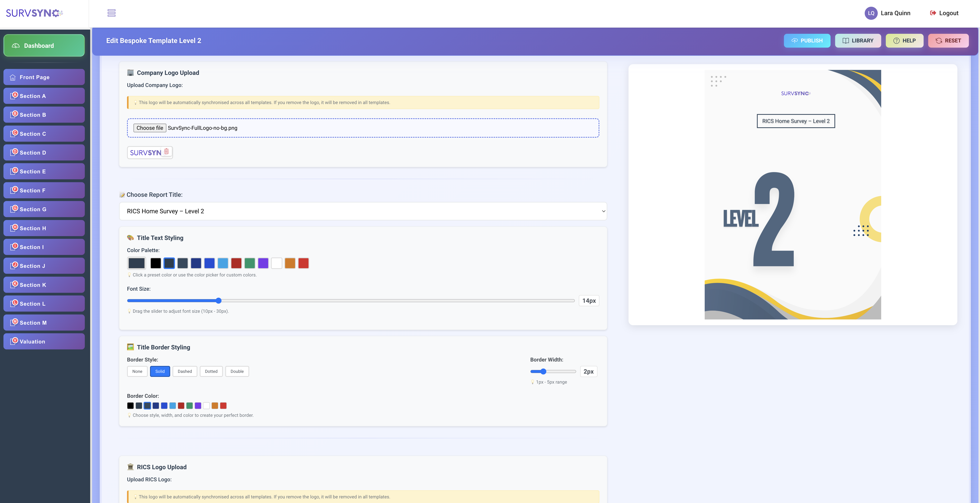Click the hamburger menu icon in the top bar
Screen dimensions: 980x503
[112, 12]
